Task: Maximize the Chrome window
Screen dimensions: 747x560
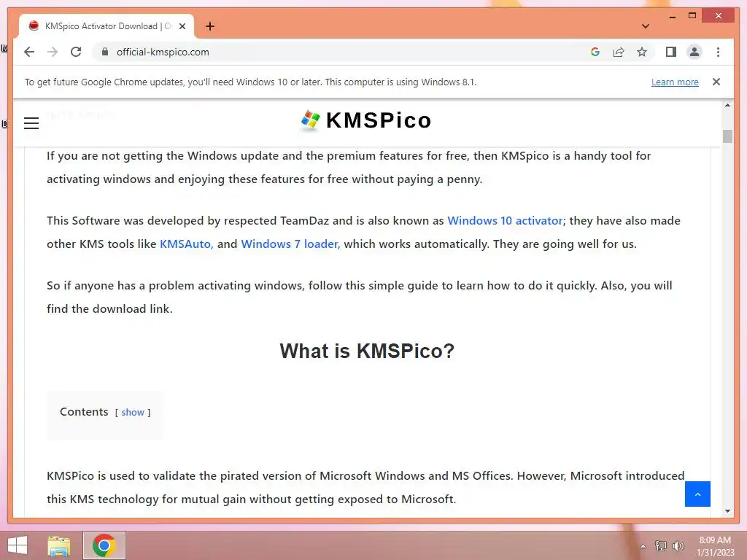Action: [x=692, y=16]
